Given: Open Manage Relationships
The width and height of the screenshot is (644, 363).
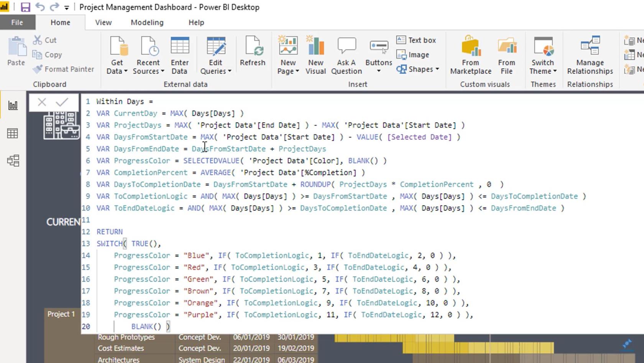Looking at the screenshot, I should pos(590,55).
